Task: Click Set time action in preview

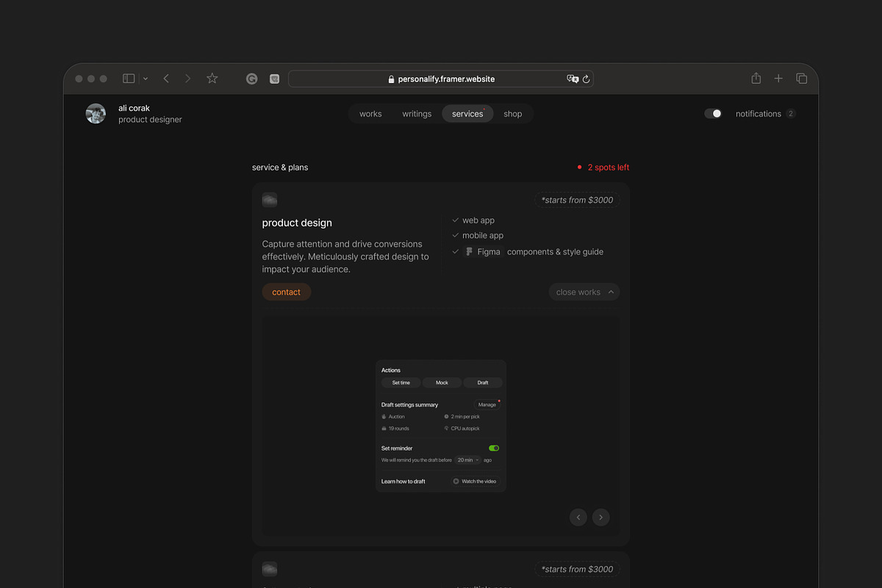Action: click(x=401, y=383)
